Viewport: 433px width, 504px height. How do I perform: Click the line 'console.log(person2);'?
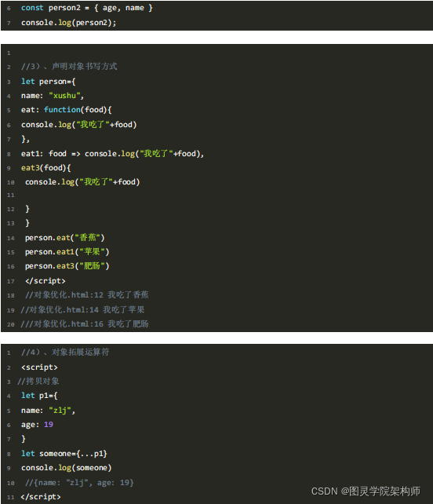point(69,23)
